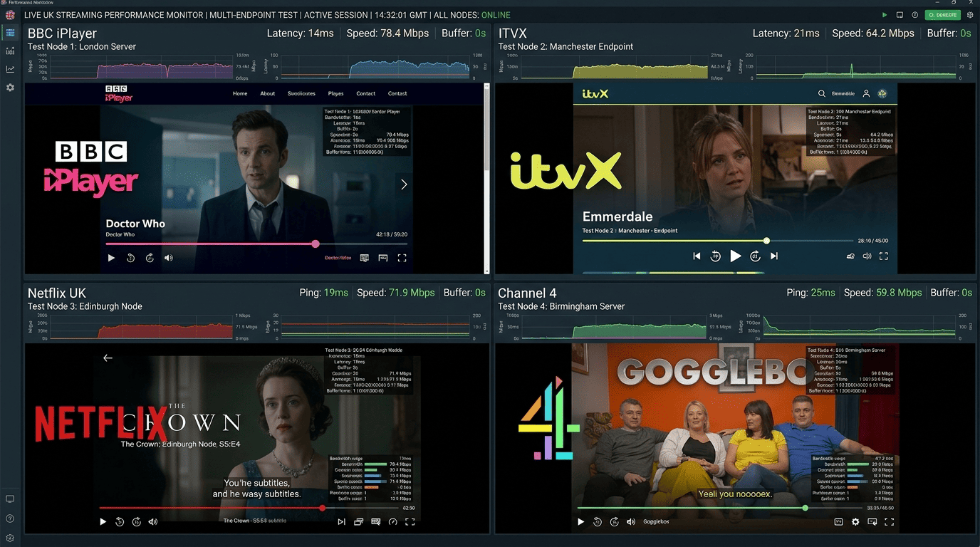980x547 pixels.
Task: Play Gogglebox on Channel 4
Action: tap(580, 522)
